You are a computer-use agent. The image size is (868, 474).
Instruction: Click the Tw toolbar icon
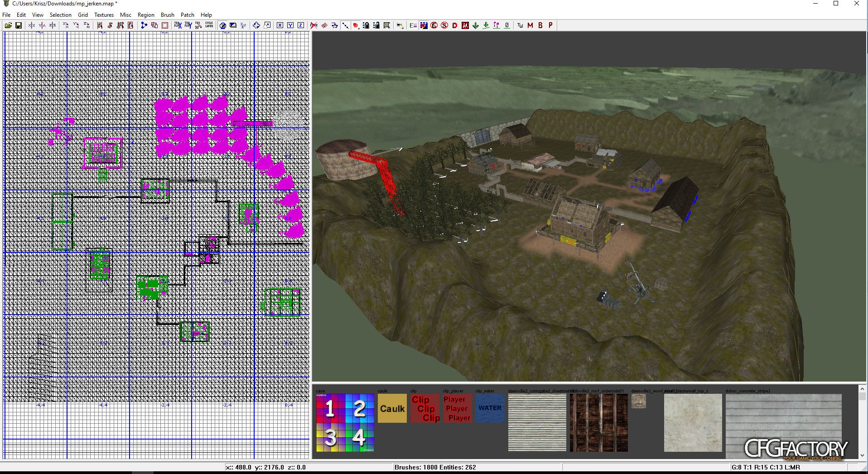pyautogui.click(x=520, y=25)
